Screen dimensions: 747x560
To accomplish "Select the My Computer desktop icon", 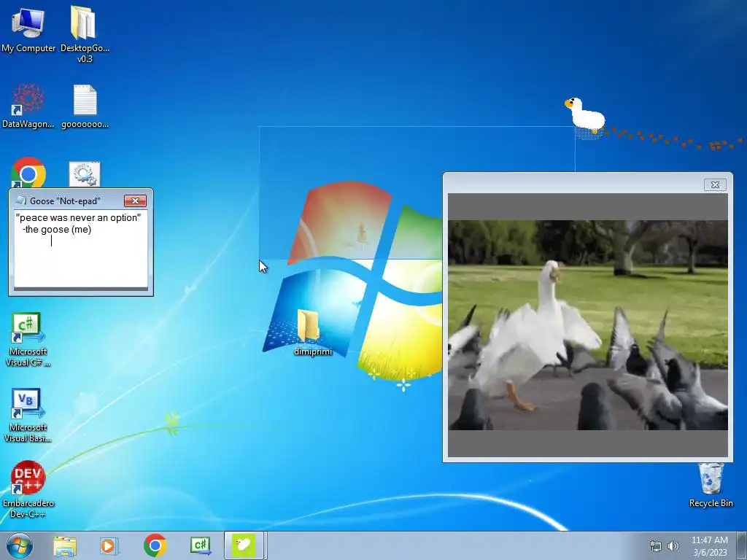I will 28,31.
